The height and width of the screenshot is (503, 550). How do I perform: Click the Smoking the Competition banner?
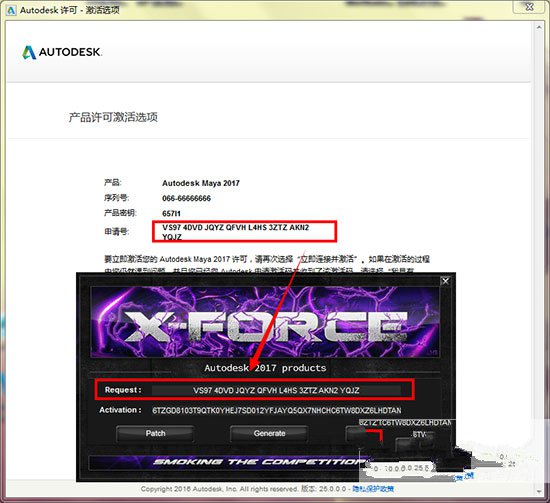(260, 462)
